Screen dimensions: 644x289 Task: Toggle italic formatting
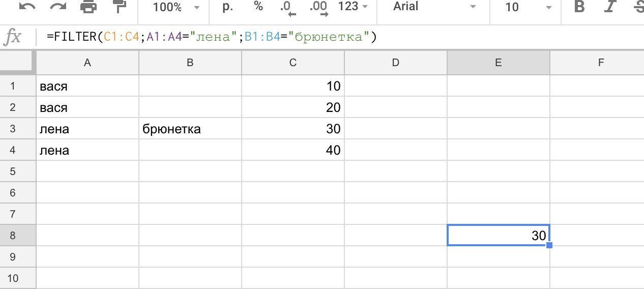[x=609, y=7]
